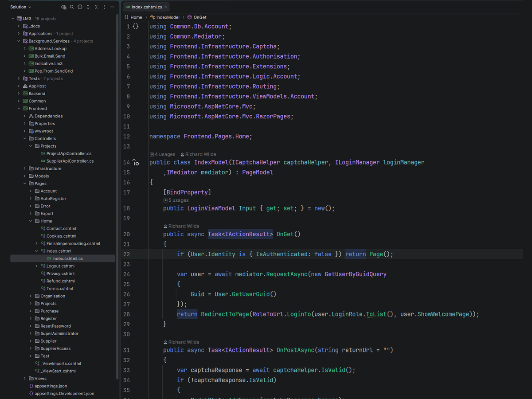Expand the Applications folder

(19, 34)
